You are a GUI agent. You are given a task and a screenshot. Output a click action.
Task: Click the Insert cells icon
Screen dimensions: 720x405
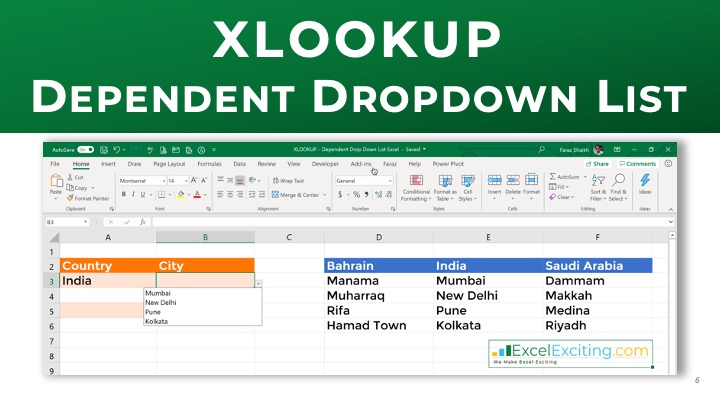click(495, 180)
